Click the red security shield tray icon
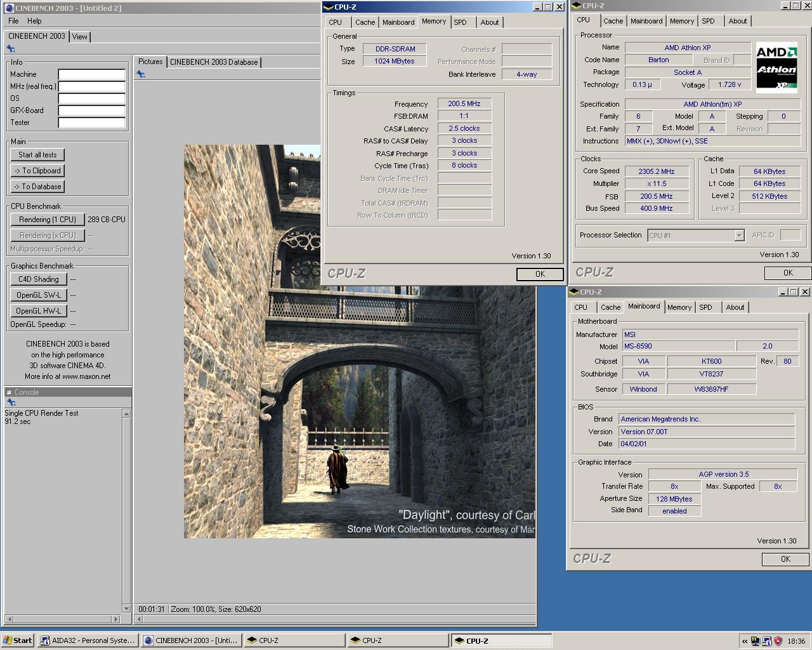 click(778, 640)
